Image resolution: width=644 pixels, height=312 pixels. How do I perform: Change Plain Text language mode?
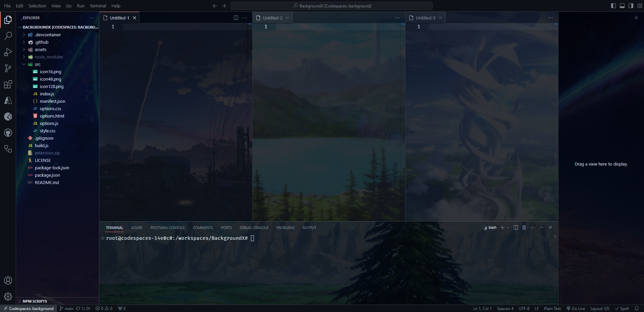(552, 308)
